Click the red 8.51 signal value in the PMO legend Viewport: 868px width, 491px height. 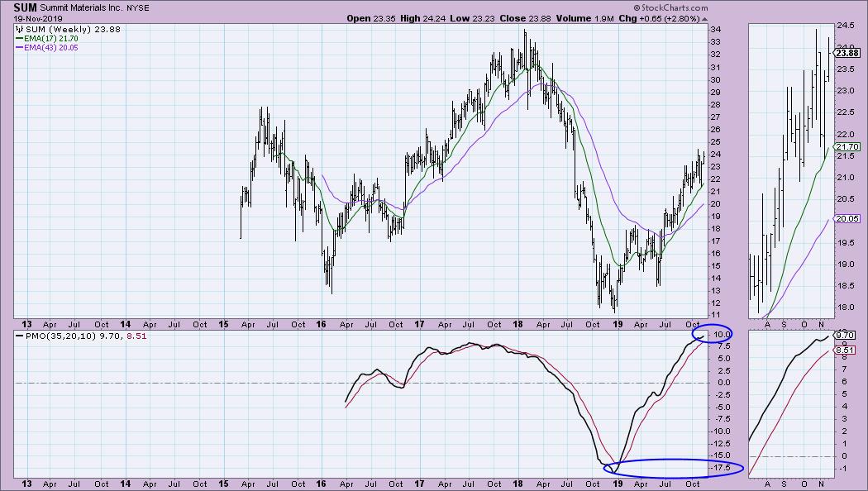click(x=136, y=336)
